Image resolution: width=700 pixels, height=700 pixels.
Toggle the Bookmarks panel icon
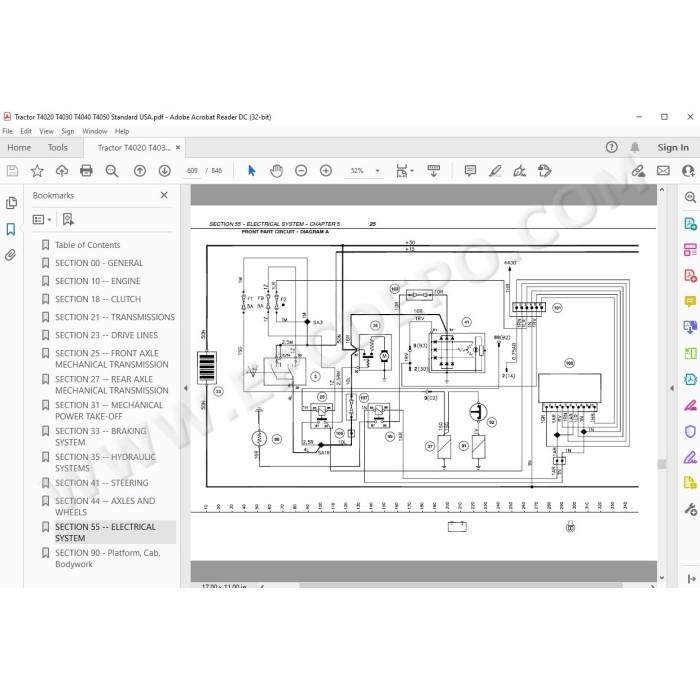11,229
